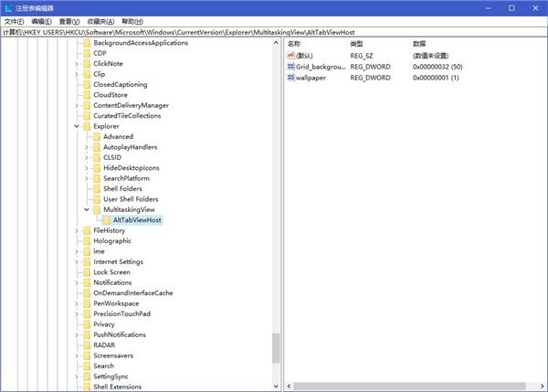548x392 pixels.
Task: Click the Shell Folders key folder icon
Action: pos(96,189)
